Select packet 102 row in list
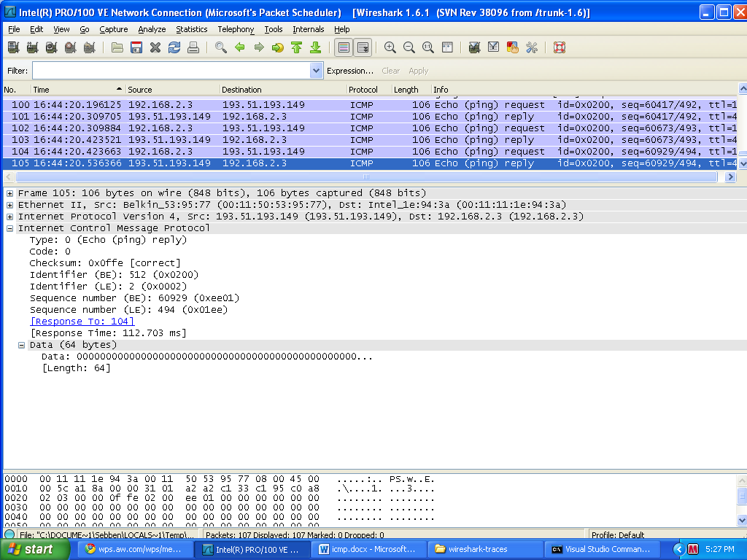The image size is (747, 560). (370, 128)
